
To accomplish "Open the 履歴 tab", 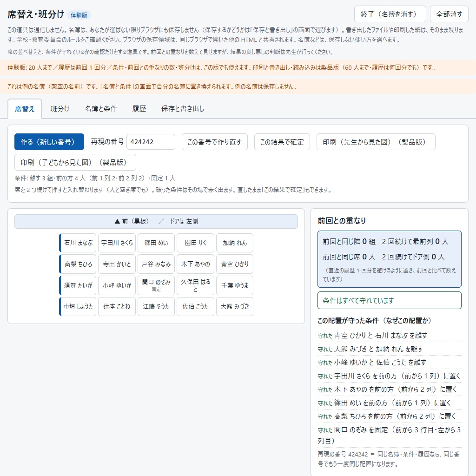I will 139,109.
